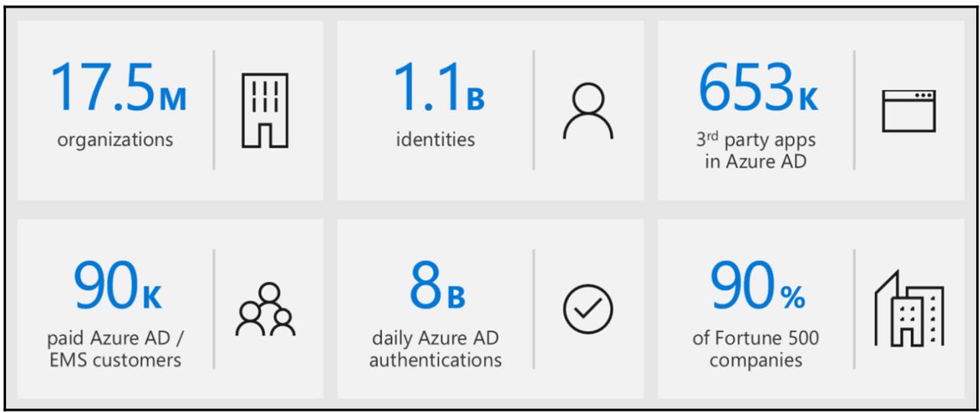Click the office building icon beside organizations
Screen dimensions: 980x413
[265, 110]
